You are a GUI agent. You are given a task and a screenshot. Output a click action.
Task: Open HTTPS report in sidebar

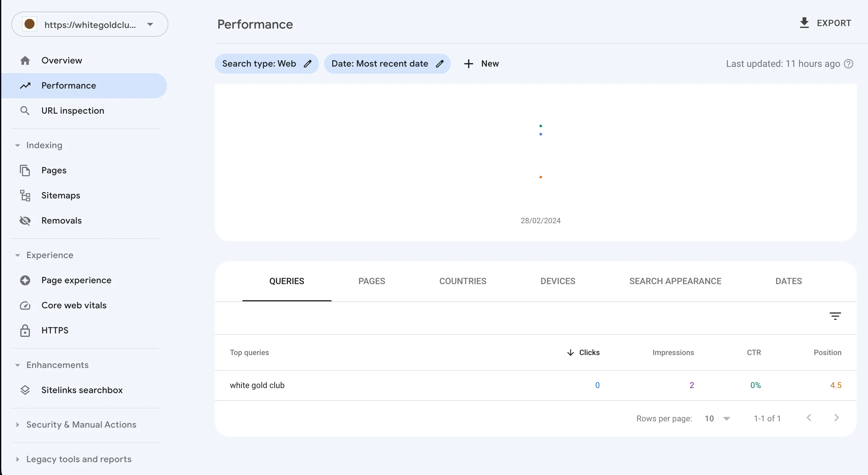84,331
